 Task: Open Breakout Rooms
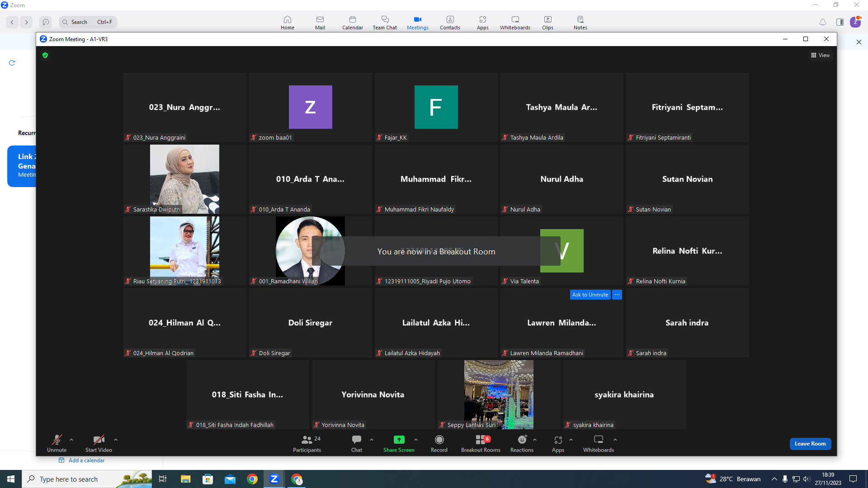click(481, 443)
